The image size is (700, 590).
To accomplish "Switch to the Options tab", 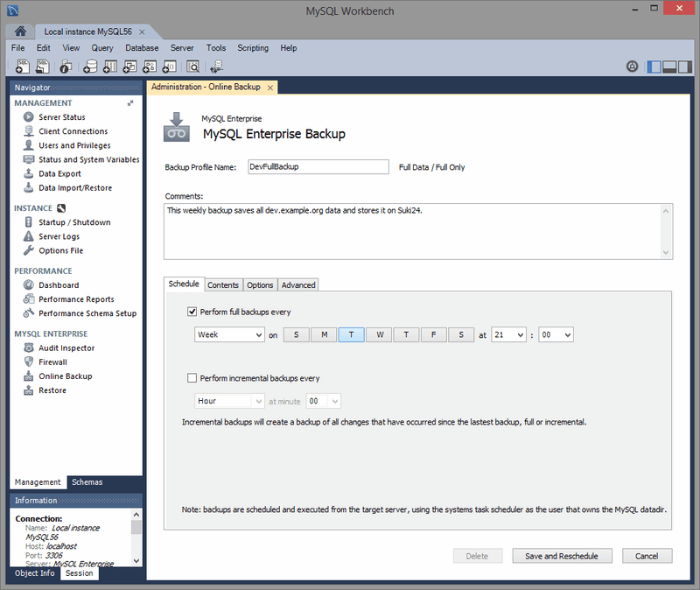I will [x=260, y=285].
